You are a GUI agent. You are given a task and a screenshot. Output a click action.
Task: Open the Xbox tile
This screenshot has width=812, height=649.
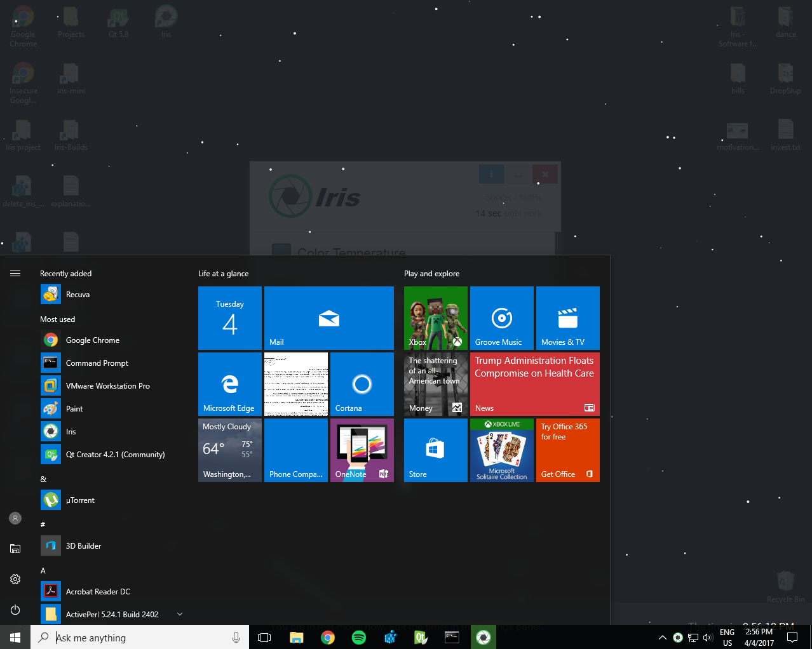436,318
